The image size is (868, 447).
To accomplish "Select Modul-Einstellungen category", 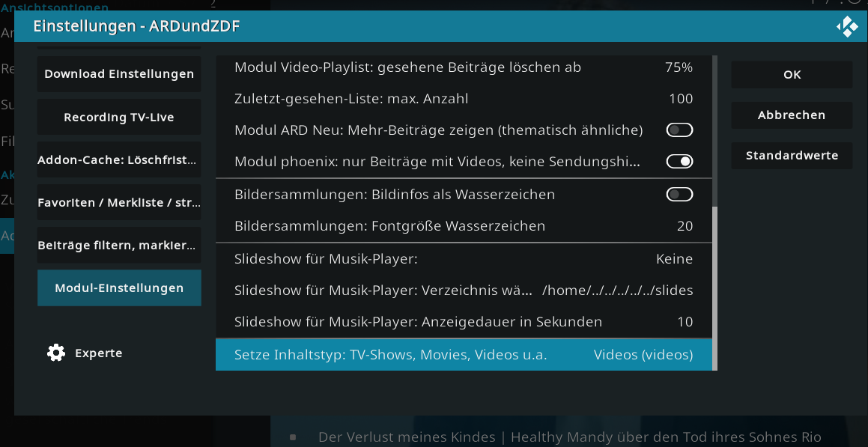I will pyautogui.click(x=119, y=288).
